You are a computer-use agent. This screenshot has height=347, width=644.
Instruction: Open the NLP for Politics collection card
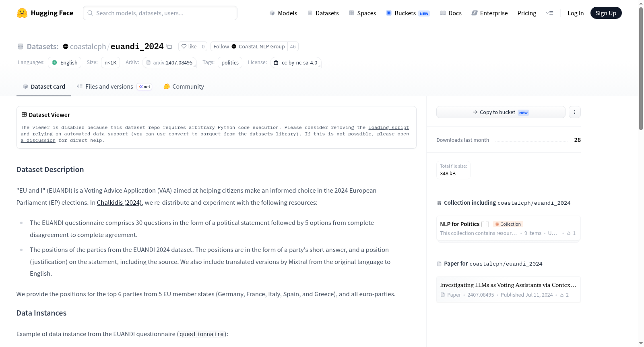[x=508, y=228]
